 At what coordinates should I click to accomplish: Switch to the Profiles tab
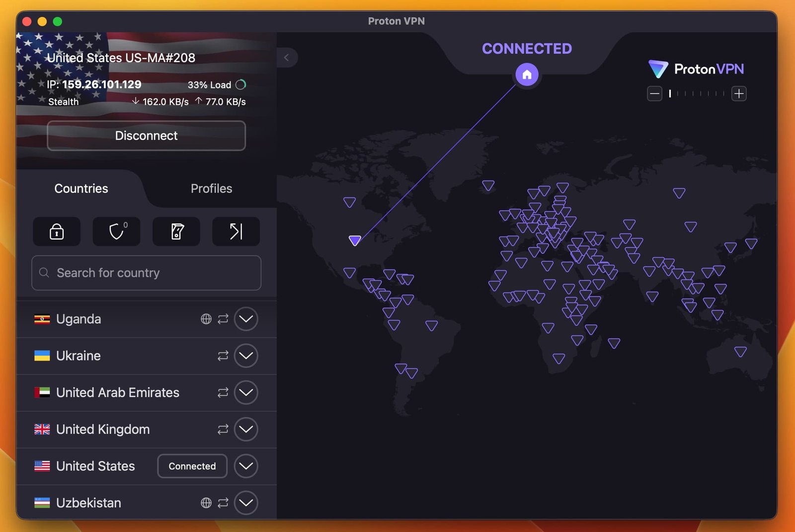coord(211,189)
